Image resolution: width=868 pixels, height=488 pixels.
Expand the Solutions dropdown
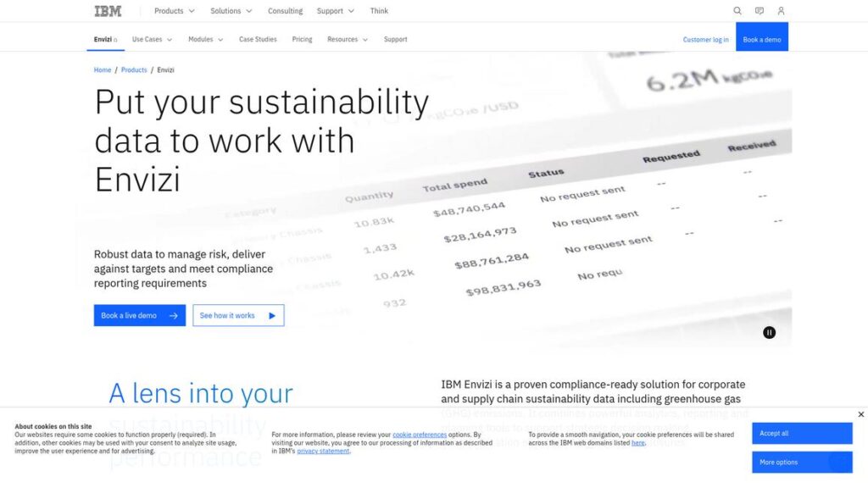point(231,10)
